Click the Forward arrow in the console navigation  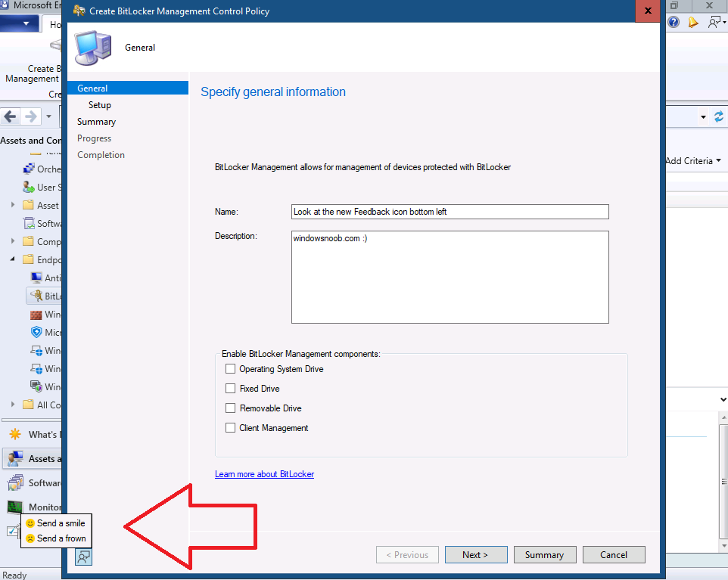click(30, 116)
